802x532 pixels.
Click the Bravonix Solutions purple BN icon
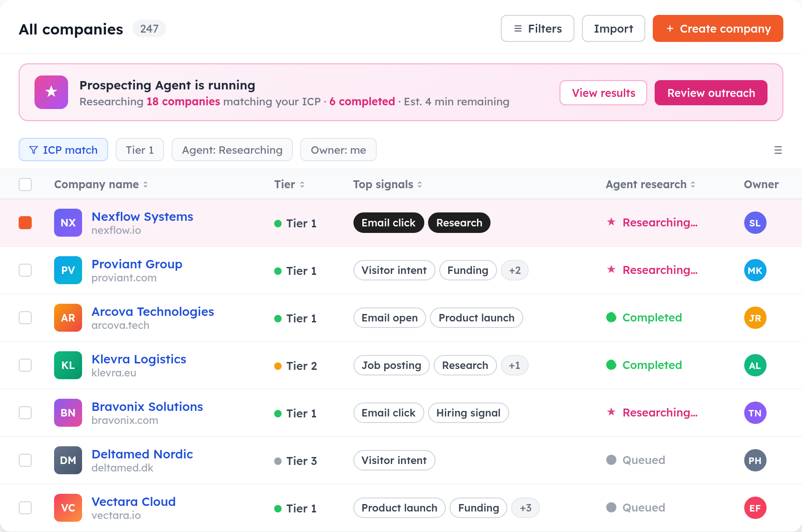click(68, 413)
